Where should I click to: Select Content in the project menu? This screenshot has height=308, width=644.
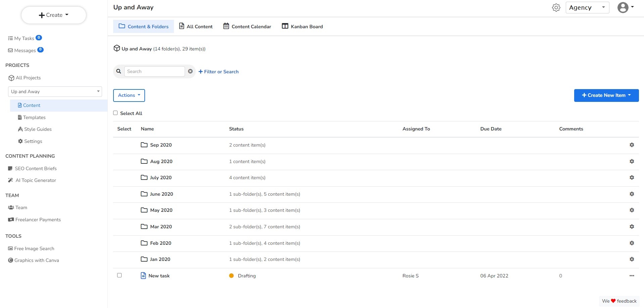tap(59, 105)
